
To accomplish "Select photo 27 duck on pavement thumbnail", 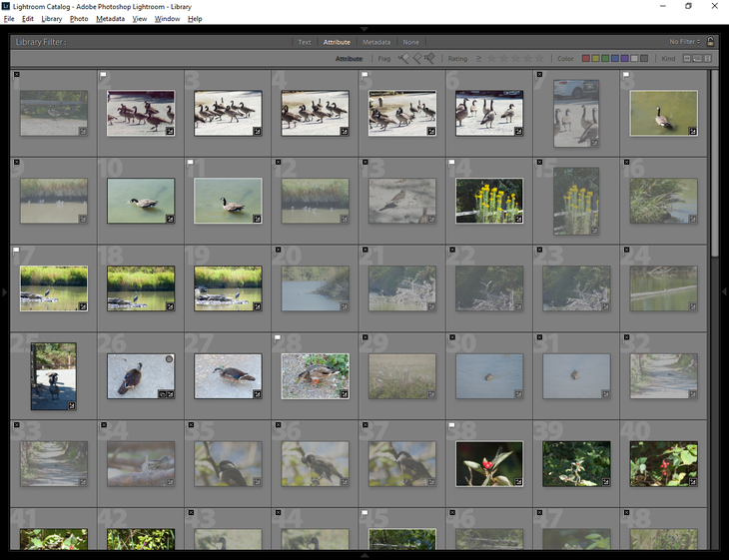I will click(x=228, y=376).
